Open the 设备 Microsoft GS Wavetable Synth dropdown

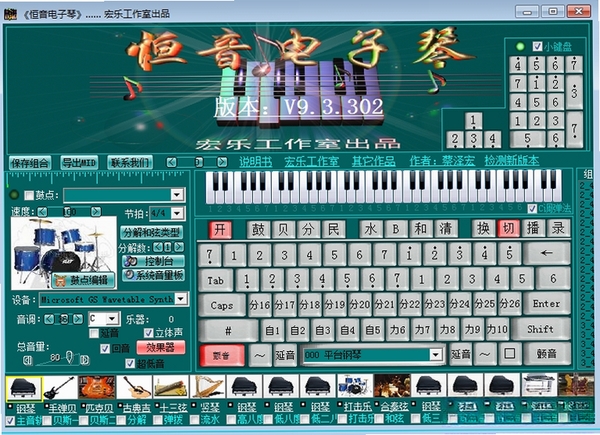point(181,299)
